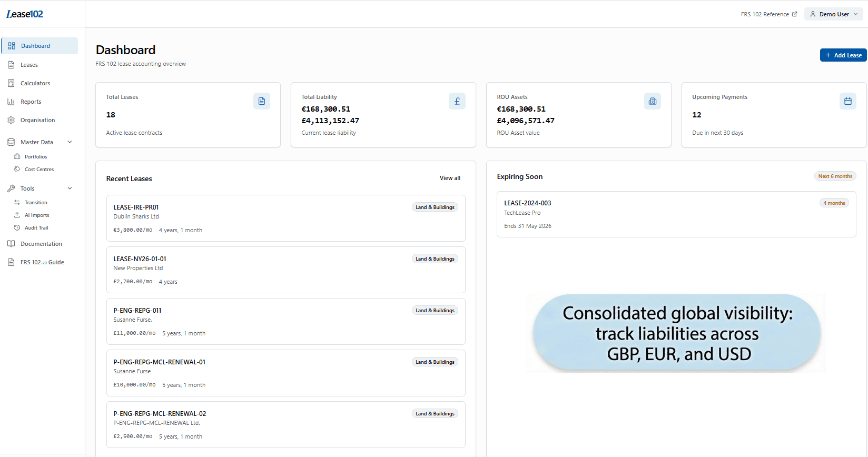Open the FRS 102 Reference link
Screen dimensions: 868x457
(769, 14)
